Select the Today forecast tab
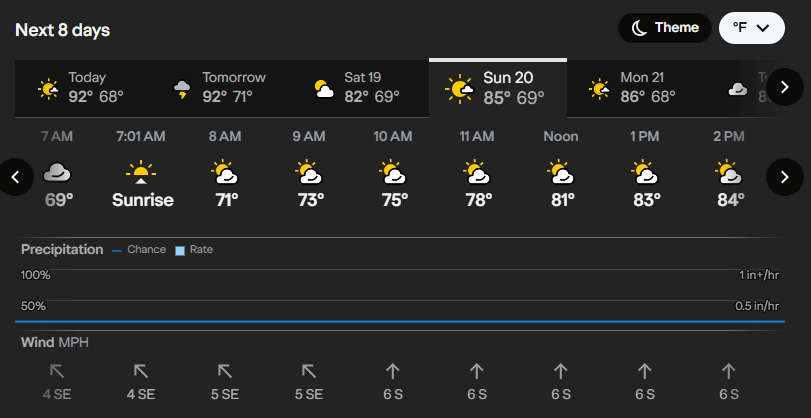The image size is (811, 418). point(82,88)
